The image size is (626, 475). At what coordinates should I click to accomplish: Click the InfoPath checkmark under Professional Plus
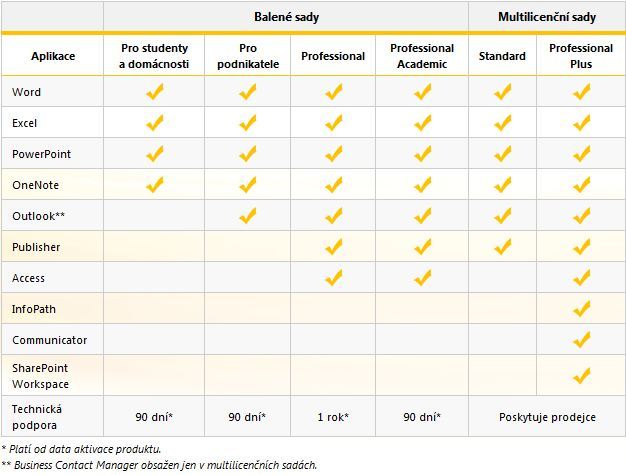(581, 309)
